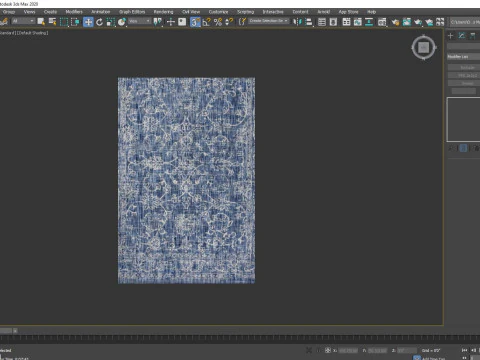Screen dimensions: 480x360
Task: Click the Toggle Ribbon icon
Action: [x=346, y=22]
